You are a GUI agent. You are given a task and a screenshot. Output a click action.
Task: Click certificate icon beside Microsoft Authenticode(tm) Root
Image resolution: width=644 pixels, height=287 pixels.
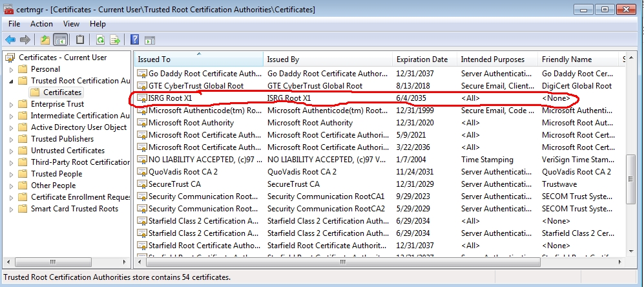142,111
